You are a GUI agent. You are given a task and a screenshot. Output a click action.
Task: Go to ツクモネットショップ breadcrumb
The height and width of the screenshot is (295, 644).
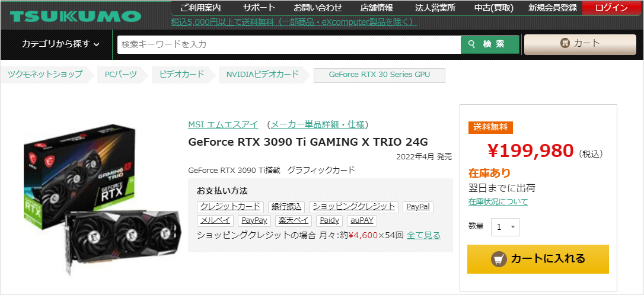[44, 74]
